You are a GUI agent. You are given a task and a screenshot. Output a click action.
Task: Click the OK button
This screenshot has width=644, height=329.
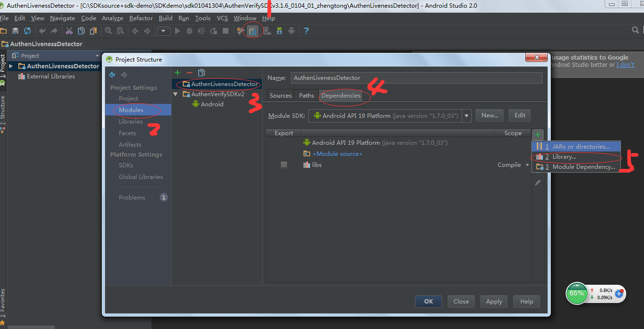pos(429,302)
